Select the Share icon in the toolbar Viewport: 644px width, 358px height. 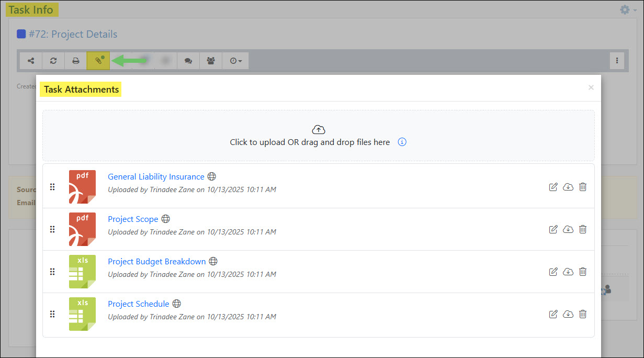[x=30, y=61]
